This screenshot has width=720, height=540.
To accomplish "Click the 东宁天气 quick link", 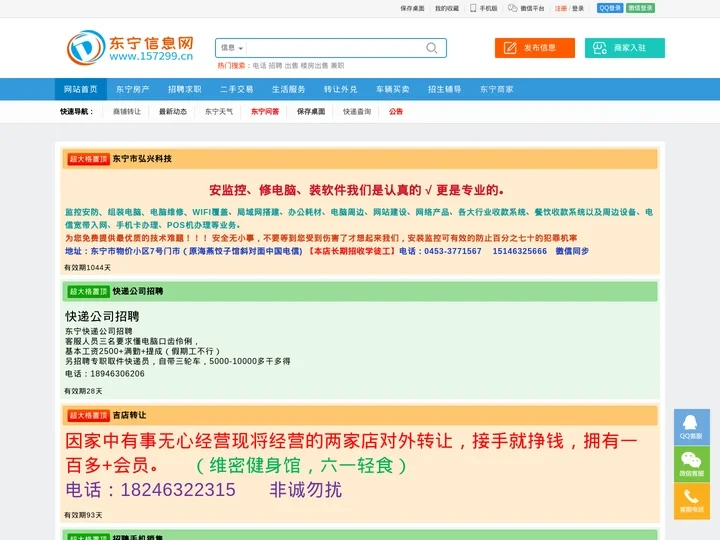I will [219, 112].
